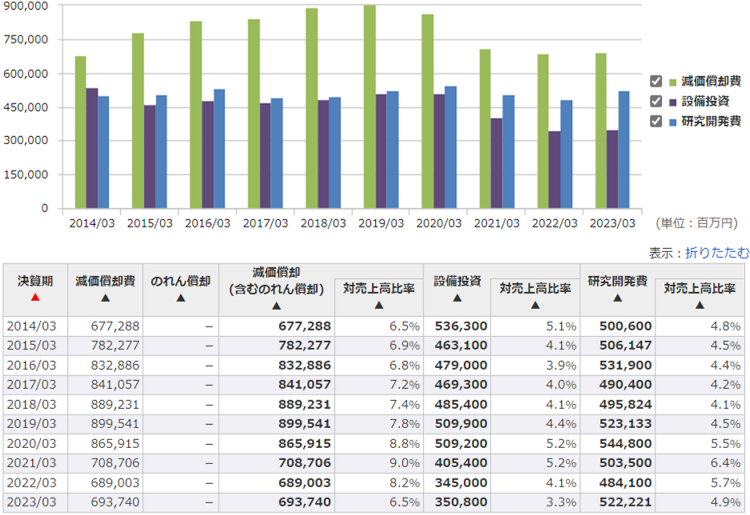Sort 対売上高比率 arrow beside 研究開発費 column
Screen dimensions: 750x515
[x=701, y=305]
